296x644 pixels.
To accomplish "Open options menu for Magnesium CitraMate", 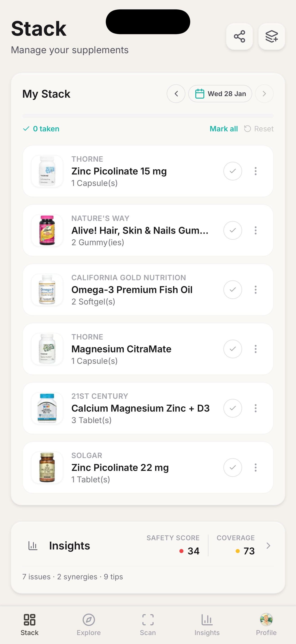I will coord(255,349).
